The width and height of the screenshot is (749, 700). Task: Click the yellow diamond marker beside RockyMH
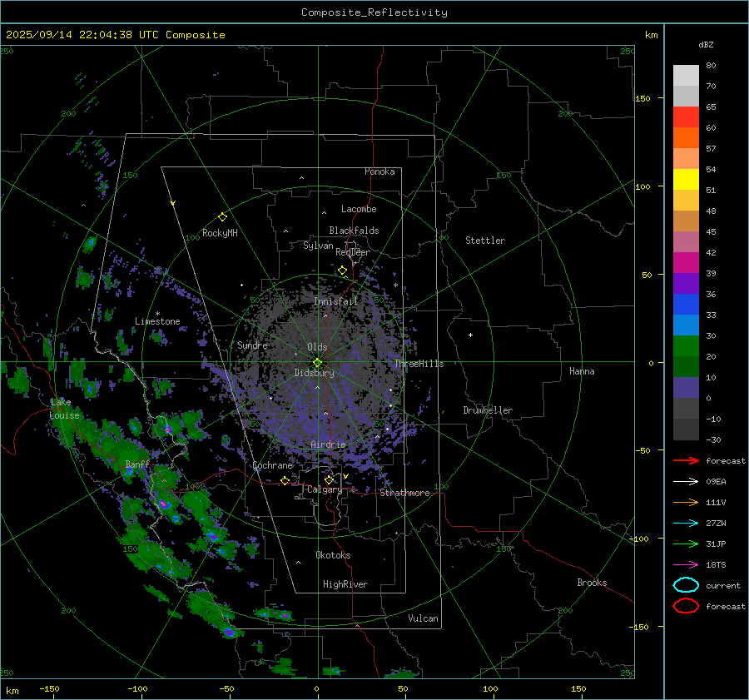click(x=222, y=217)
